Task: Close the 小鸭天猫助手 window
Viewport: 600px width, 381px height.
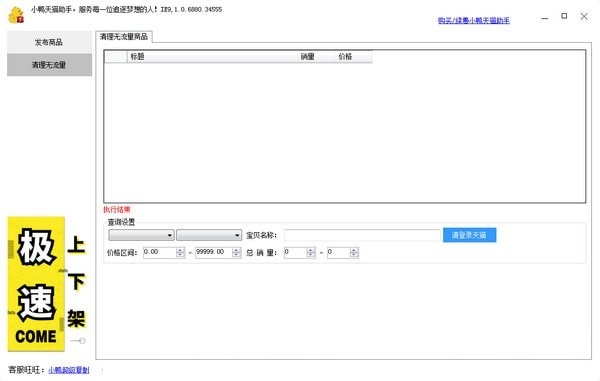Action: click(584, 16)
